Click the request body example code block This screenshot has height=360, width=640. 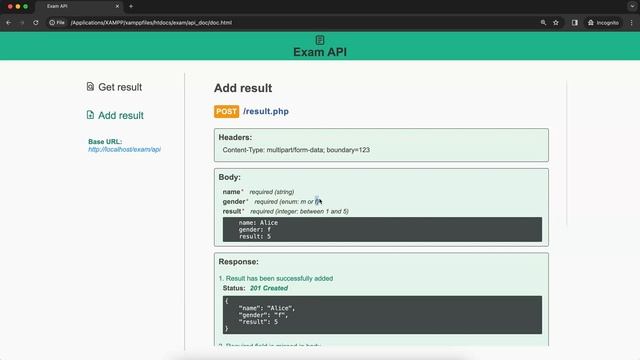coord(382,229)
